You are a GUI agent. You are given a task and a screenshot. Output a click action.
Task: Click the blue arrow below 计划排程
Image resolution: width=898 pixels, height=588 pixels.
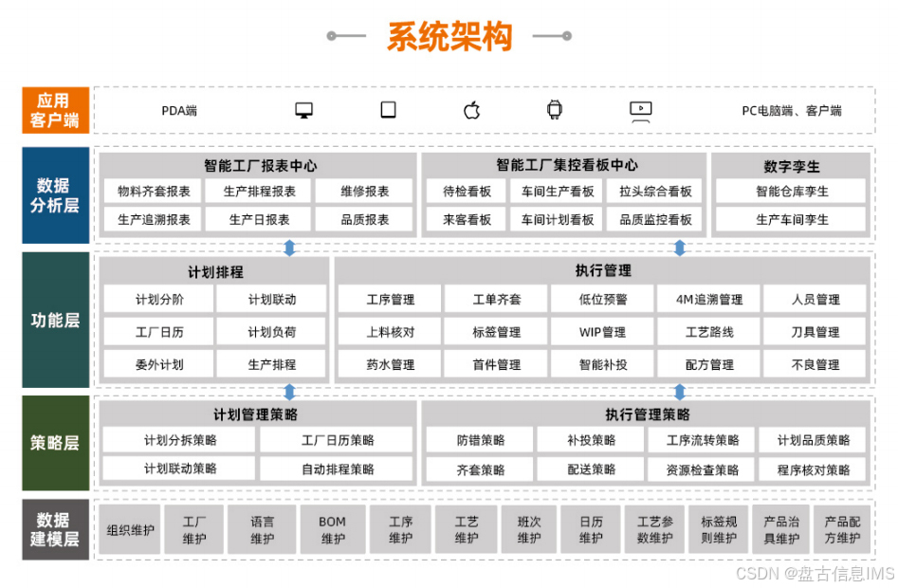point(289,392)
